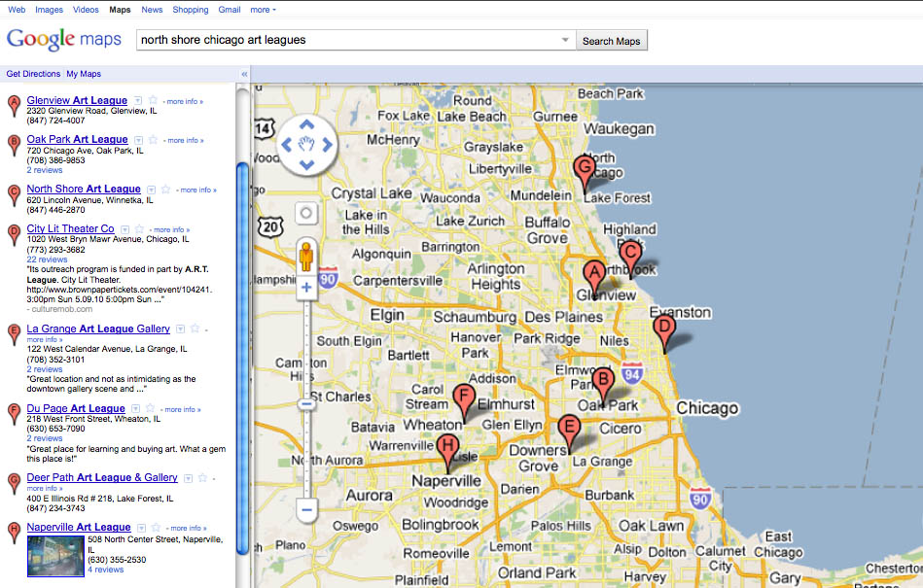Screen dimensions: 923x588
Task: Go to Images in the top navigation
Action: pos(49,10)
